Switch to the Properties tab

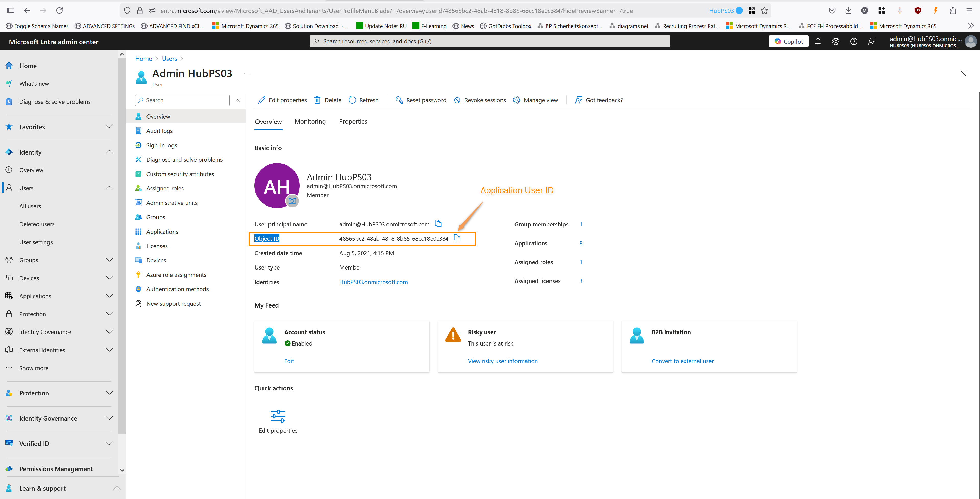click(353, 122)
